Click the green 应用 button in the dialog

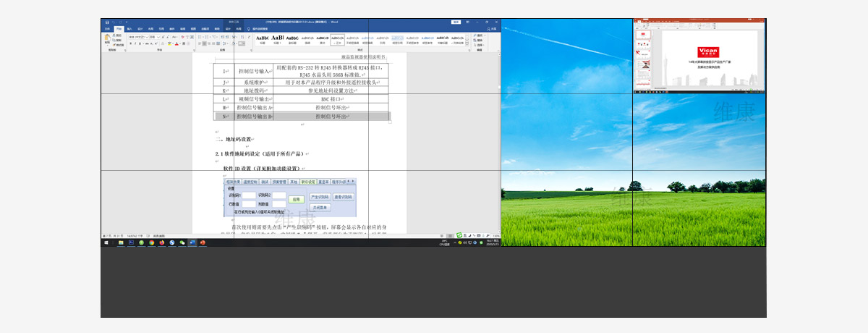coord(297,199)
